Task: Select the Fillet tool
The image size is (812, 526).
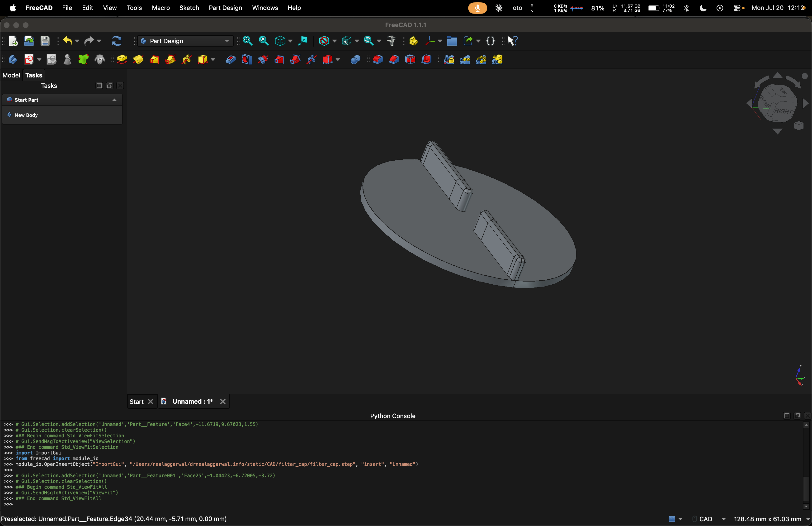Action: point(378,60)
